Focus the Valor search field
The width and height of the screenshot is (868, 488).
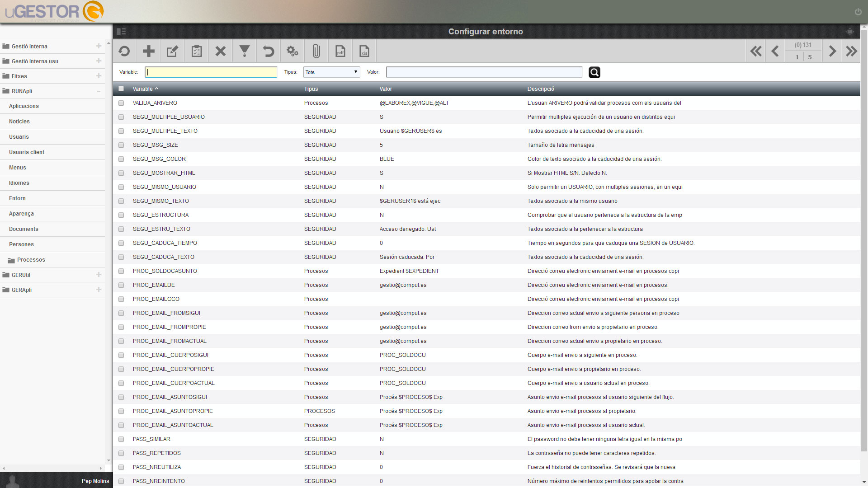[x=484, y=72]
